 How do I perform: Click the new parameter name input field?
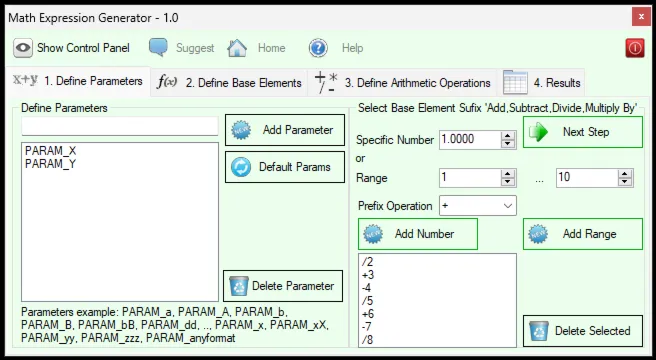120,126
